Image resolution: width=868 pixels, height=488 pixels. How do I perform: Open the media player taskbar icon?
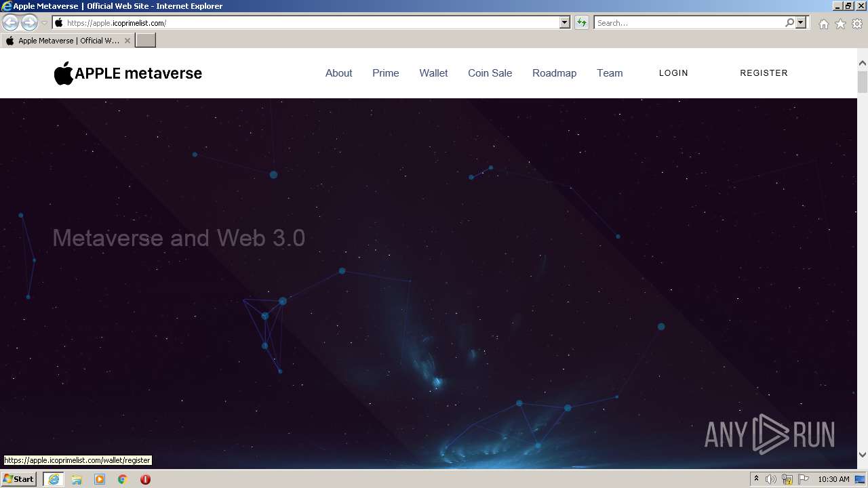click(100, 479)
